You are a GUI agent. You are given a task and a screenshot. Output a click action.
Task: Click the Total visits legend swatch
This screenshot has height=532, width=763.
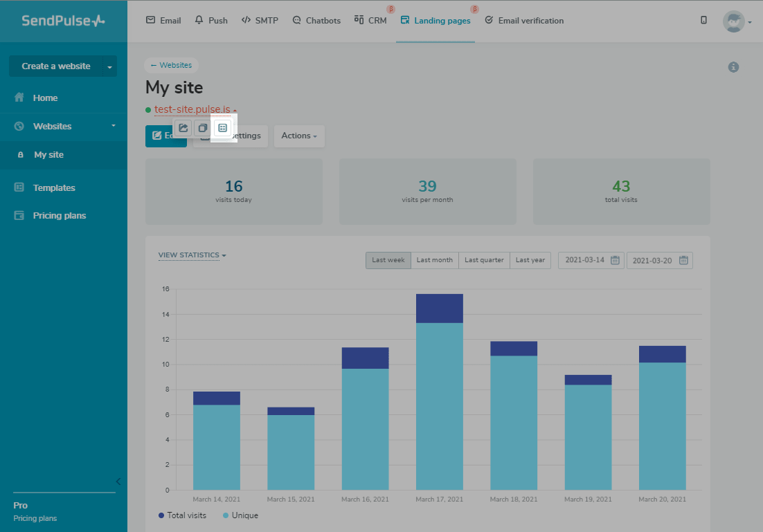point(161,515)
